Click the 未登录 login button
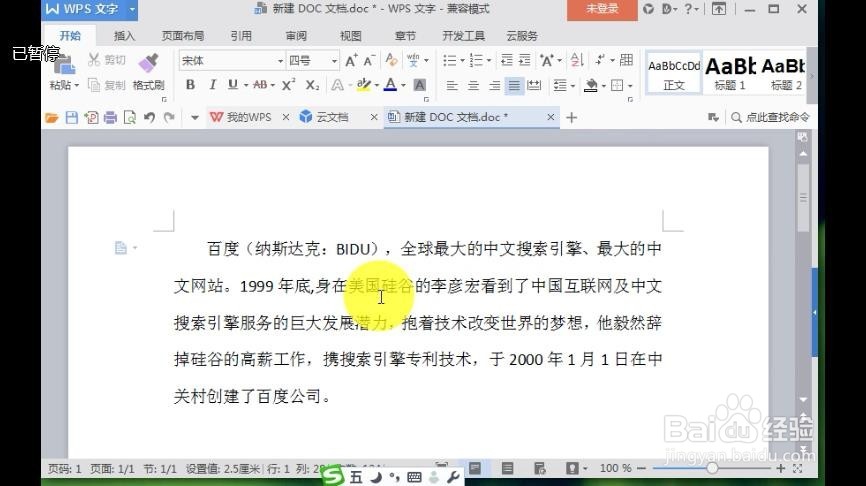The height and width of the screenshot is (486, 866). click(602, 9)
